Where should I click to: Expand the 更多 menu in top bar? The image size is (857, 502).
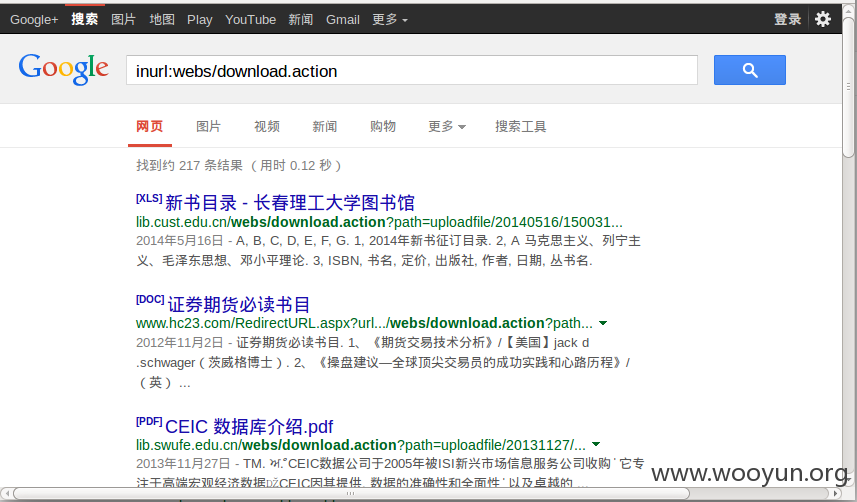click(390, 20)
